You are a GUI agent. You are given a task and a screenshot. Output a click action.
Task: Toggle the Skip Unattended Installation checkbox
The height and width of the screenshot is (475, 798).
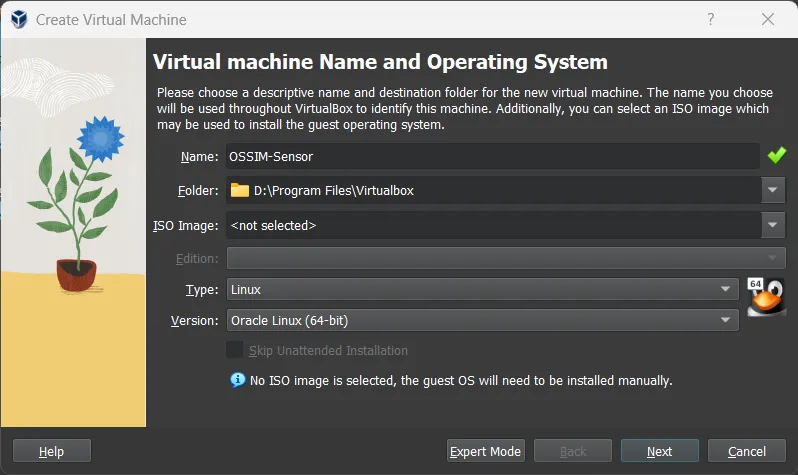[x=234, y=350]
